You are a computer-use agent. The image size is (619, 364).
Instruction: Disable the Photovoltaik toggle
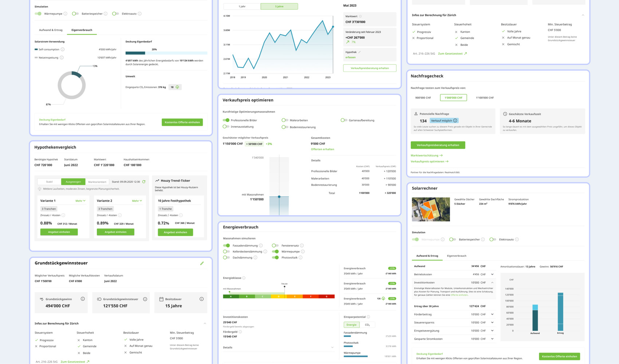pyautogui.click(x=275, y=258)
